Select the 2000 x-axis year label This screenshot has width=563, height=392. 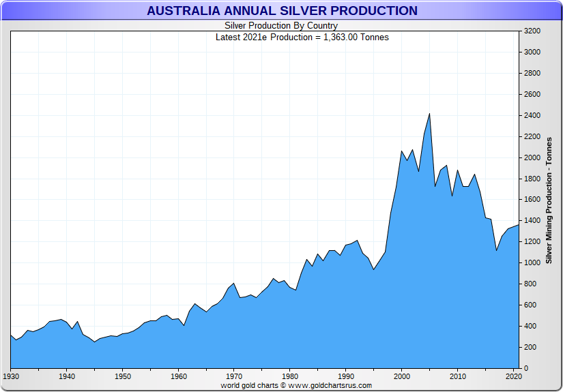402,376
